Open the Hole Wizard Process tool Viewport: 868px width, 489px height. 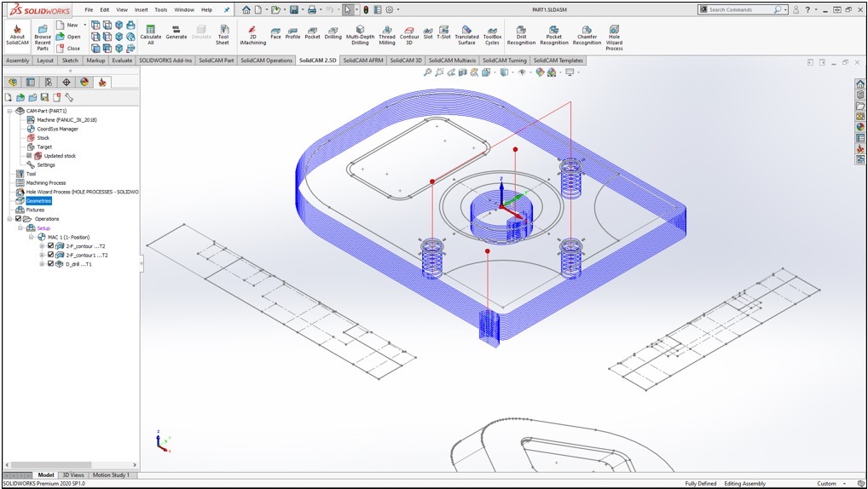tap(614, 37)
